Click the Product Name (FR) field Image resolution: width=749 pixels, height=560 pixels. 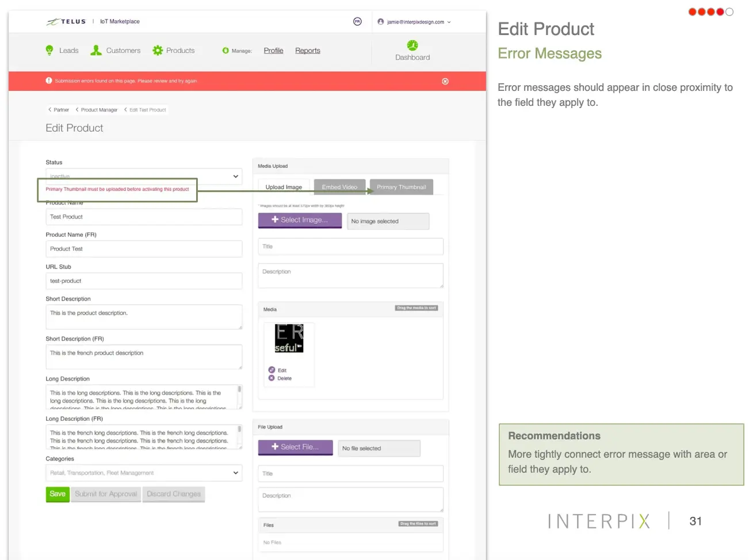[x=144, y=249]
